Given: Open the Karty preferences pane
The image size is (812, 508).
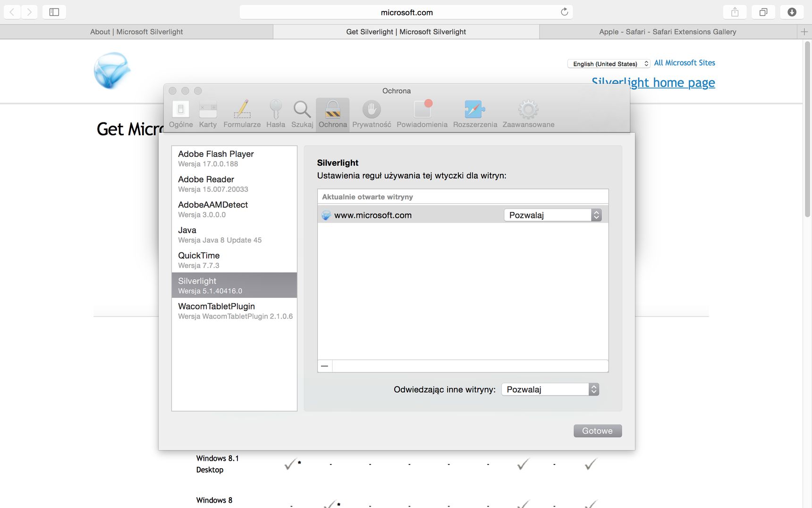Looking at the screenshot, I should (208, 114).
